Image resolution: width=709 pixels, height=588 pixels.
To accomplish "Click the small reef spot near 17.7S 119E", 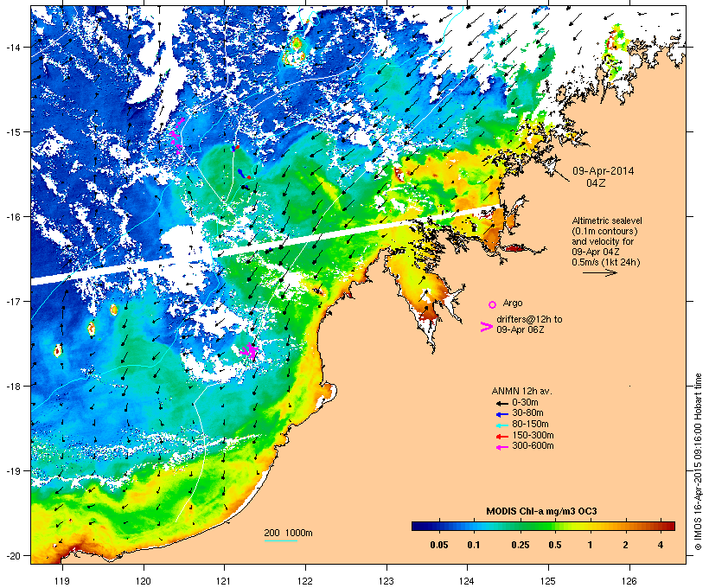I will coord(57,350).
